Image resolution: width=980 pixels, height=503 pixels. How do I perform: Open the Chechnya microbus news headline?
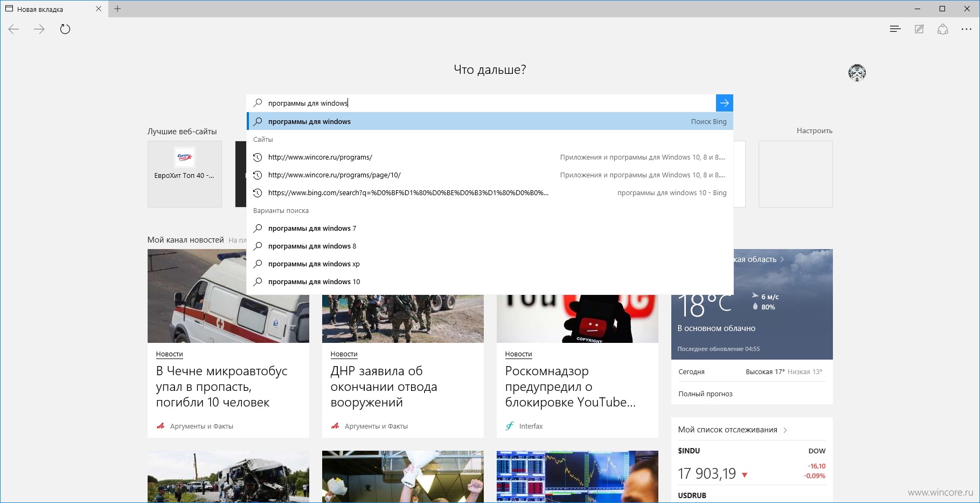(222, 387)
